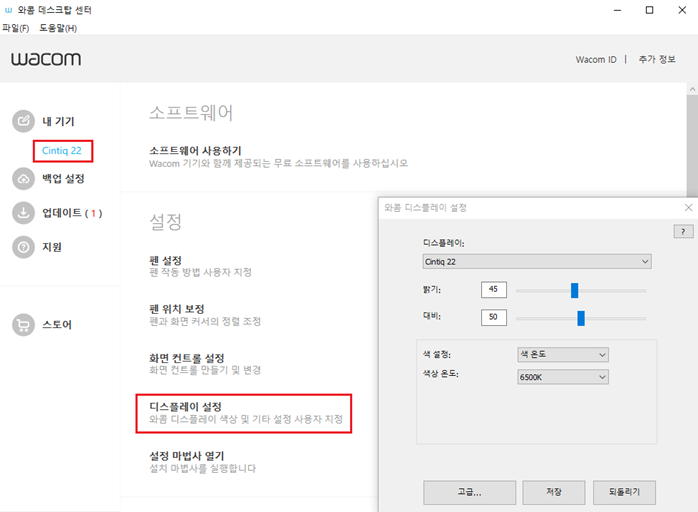This screenshot has height=512, width=698.
Task: Open 지원 section
Action: pos(52,247)
